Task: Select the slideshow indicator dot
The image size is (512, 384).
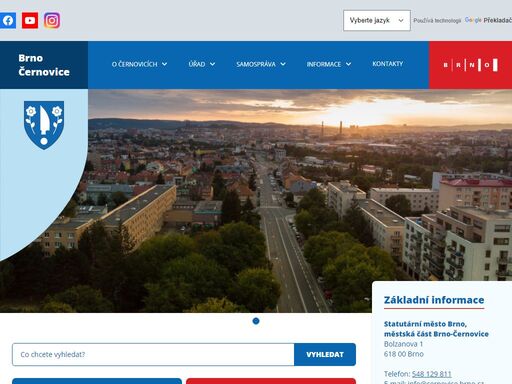Action: pyautogui.click(x=256, y=321)
